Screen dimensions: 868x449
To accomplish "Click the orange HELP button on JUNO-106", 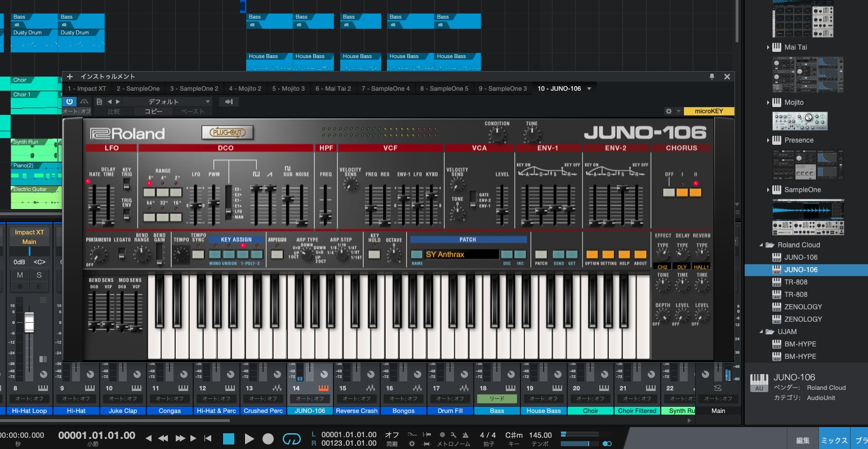I will (624, 255).
